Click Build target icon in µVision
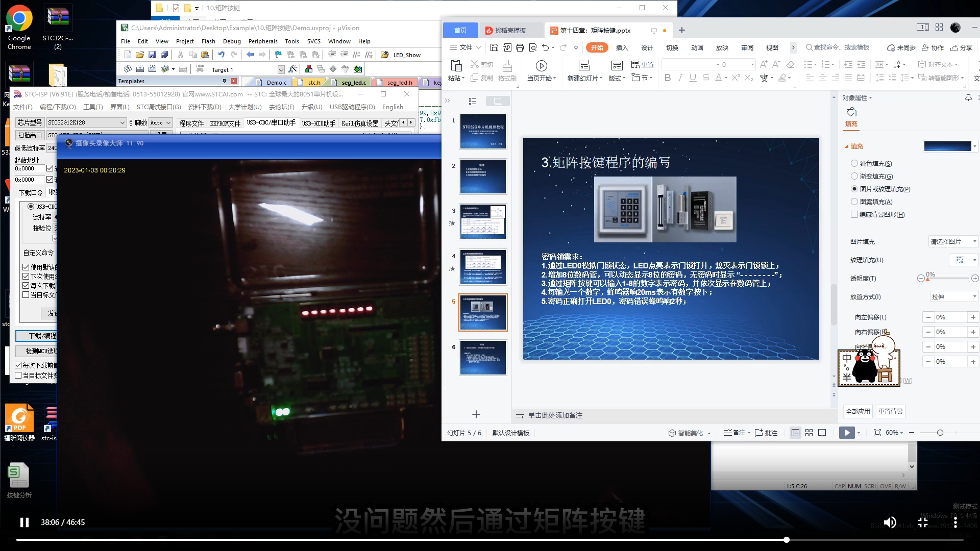The height and width of the screenshot is (551, 980). [x=139, y=69]
